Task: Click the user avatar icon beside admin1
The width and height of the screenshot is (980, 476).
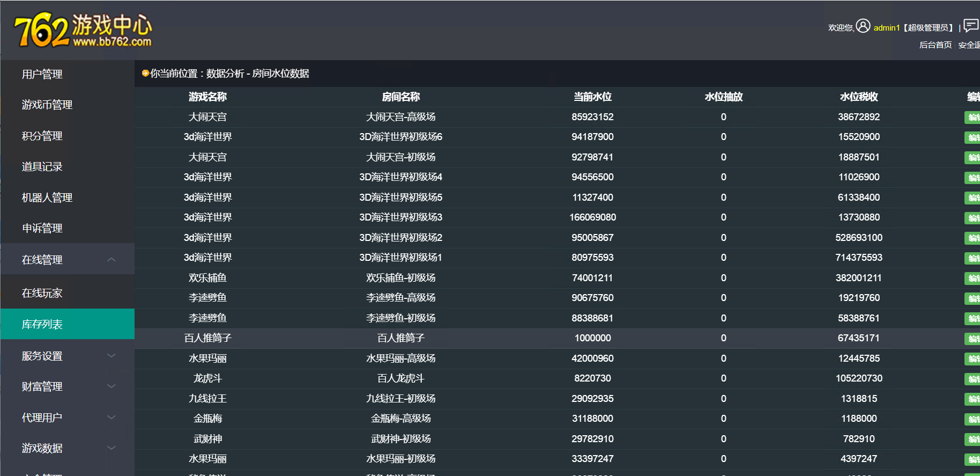Action: (863, 26)
